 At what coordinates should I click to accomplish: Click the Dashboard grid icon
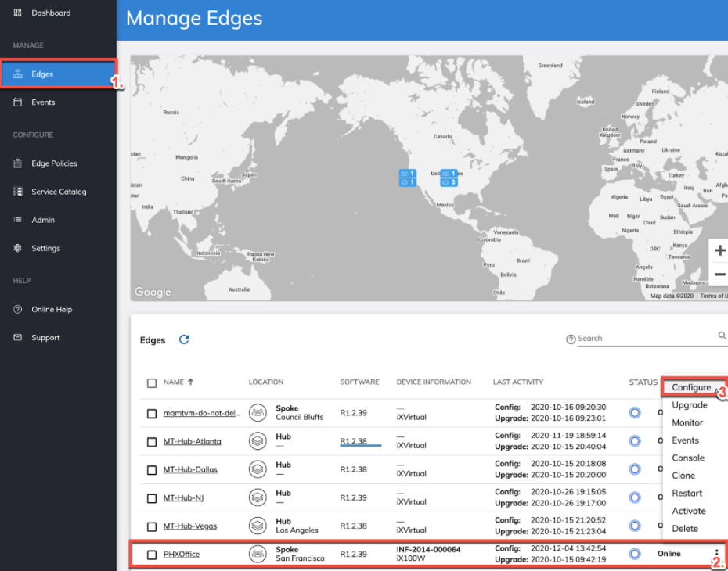pos(18,13)
